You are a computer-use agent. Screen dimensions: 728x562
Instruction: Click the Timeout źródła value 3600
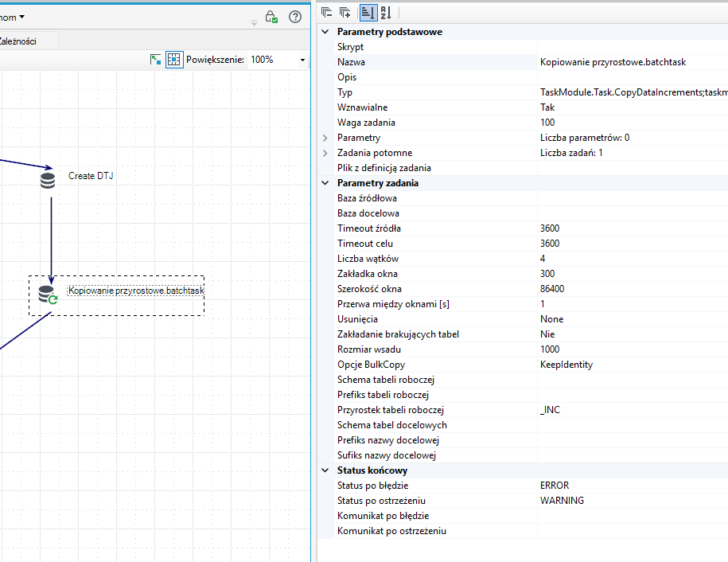(x=550, y=228)
